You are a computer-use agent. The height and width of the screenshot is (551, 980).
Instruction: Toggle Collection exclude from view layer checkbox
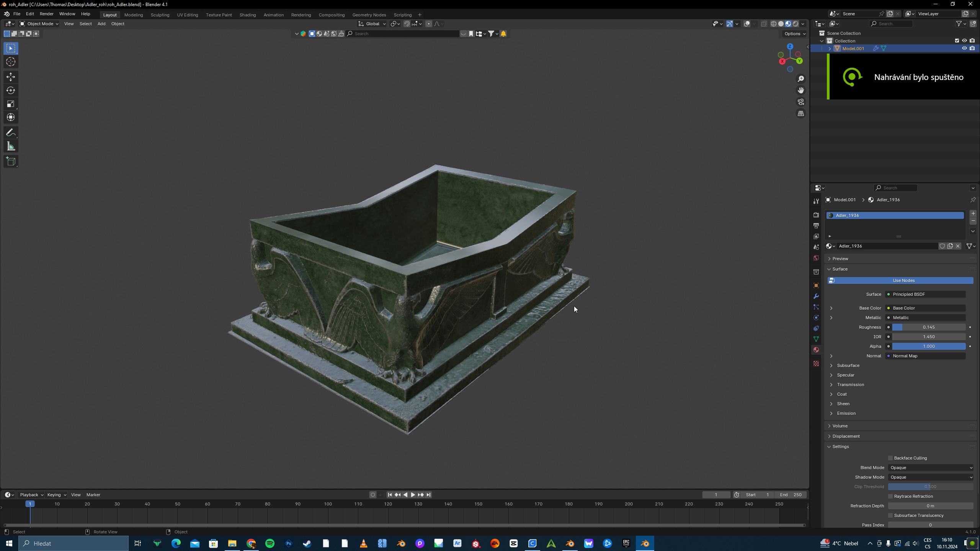click(x=957, y=41)
